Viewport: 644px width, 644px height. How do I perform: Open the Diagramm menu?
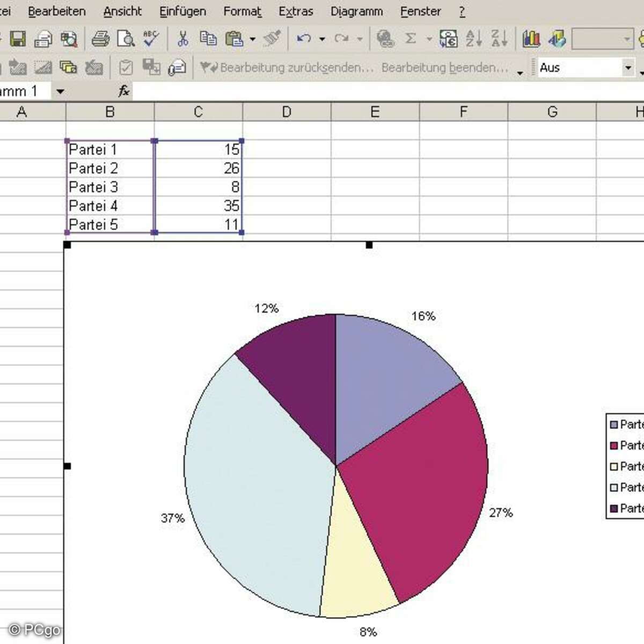pos(356,11)
